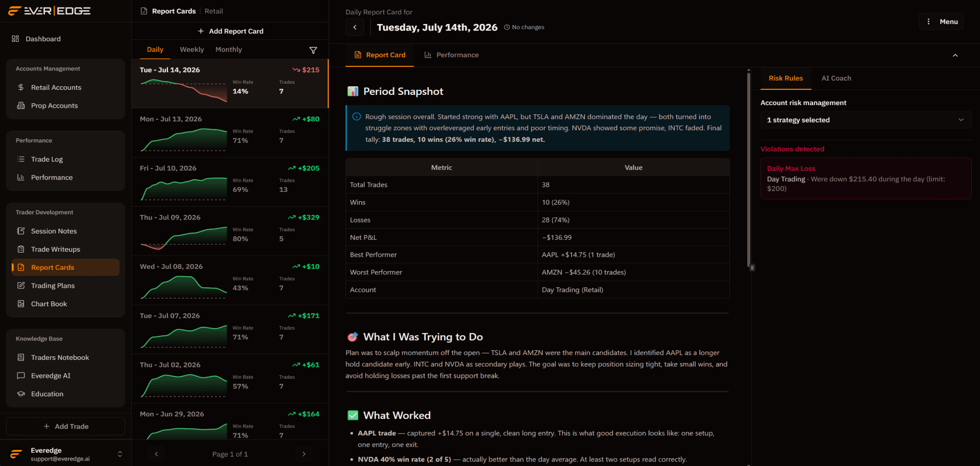Image resolution: width=980 pixels, height=466 pixels.
Task: Click the AAPL +$14.75 (1 trade) cell
Action: 633,255
